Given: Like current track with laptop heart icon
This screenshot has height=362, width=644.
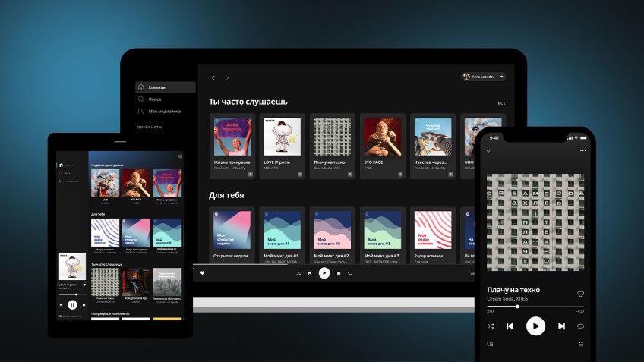Looking at the screenshot, I should [202, 273].
